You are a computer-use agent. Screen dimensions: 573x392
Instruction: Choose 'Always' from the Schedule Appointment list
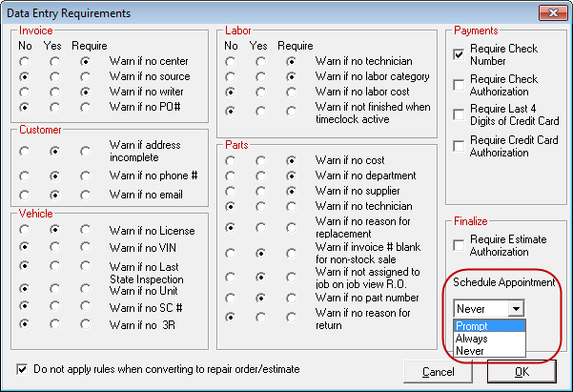(489, 338)
